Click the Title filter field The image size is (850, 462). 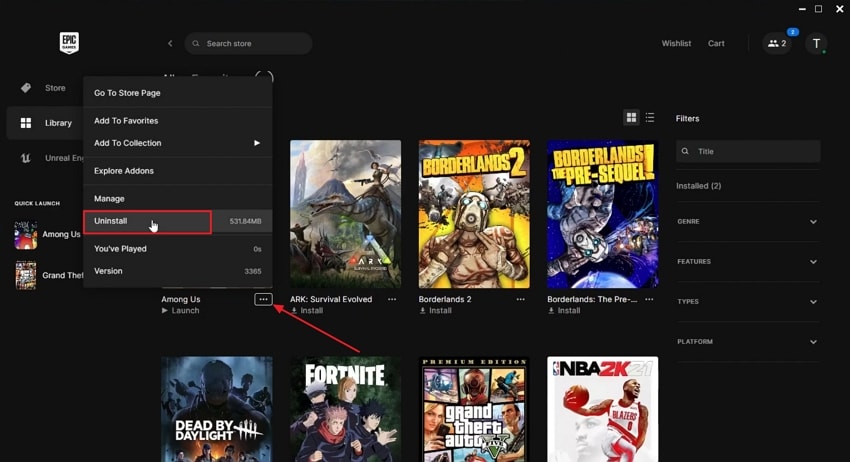pyautogui.click(x=748, y=151)
